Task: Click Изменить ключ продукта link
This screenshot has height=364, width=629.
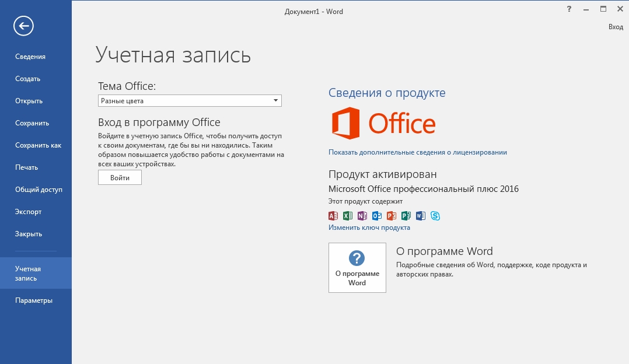Action: [369, 228]
